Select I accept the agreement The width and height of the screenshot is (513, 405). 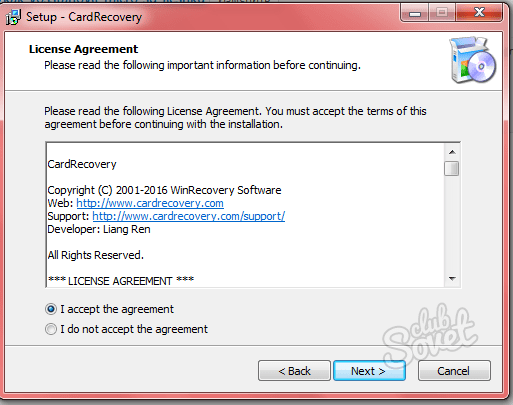pyautogui.click(x=109, y=309)
